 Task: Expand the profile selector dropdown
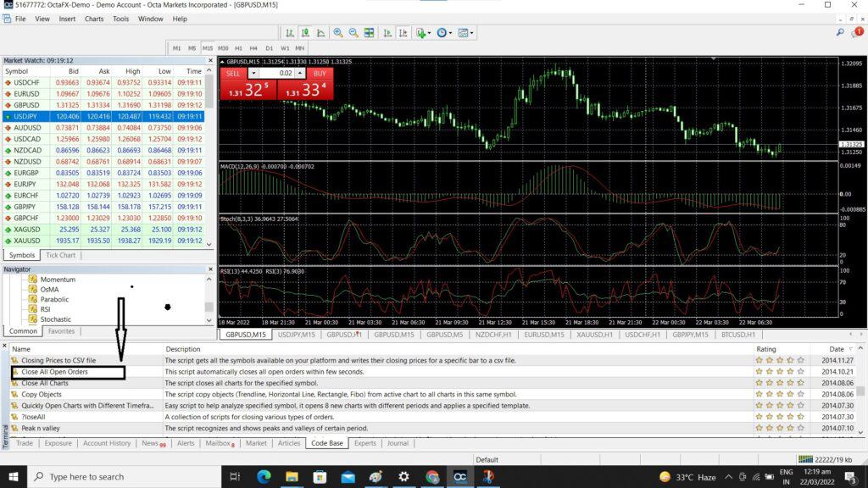tap(488, 458)
